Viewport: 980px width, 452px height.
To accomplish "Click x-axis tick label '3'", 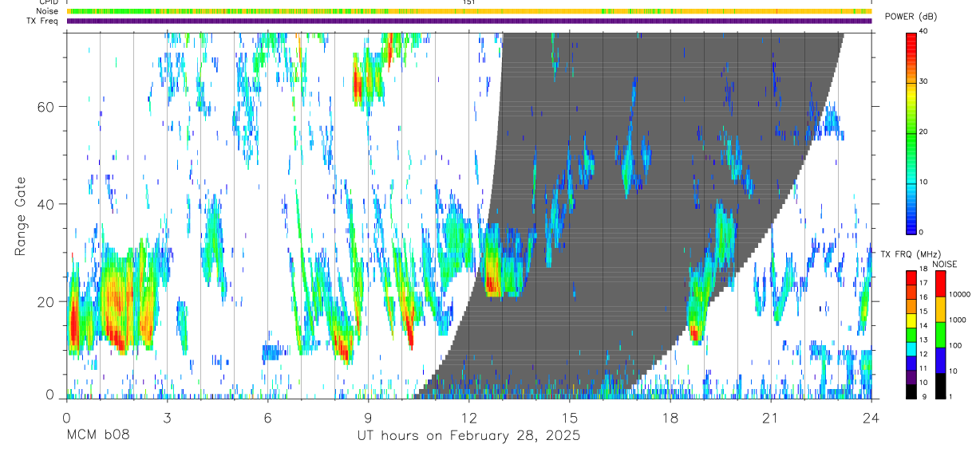I will [x=167, y=418].
